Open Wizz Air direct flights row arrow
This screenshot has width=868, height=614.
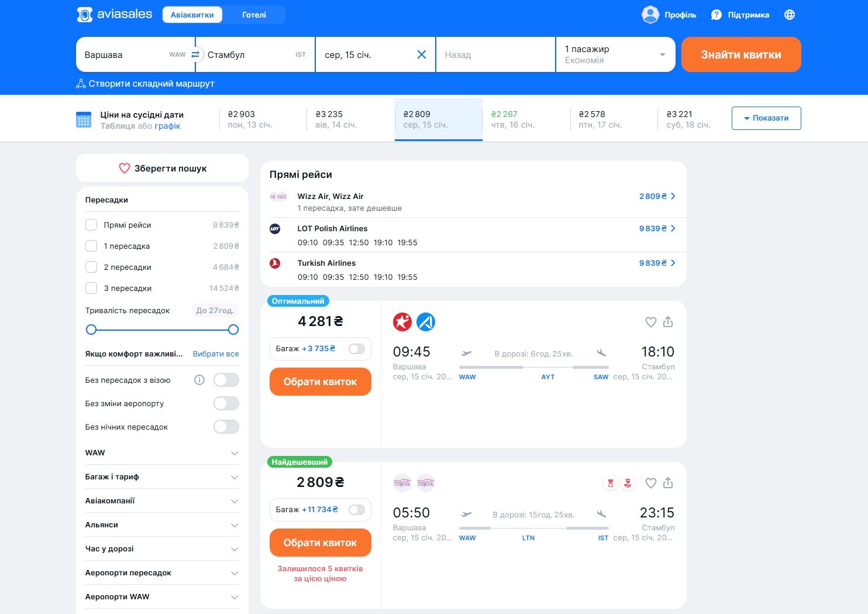673,196
